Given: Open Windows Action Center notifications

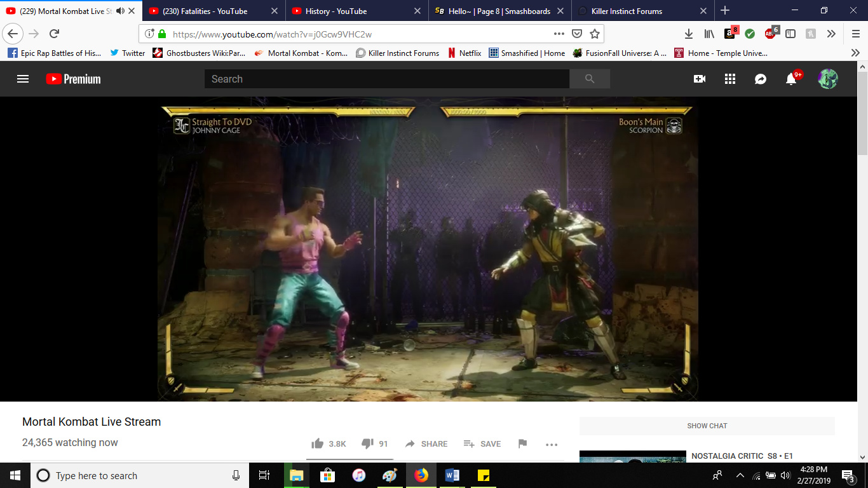Looking at the screenshot, I should click(x=848, y=475).
